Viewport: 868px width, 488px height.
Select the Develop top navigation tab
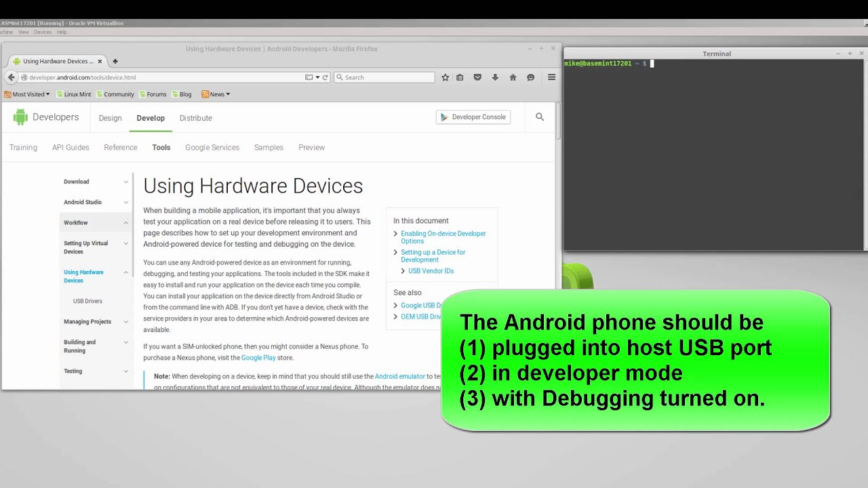[x=151, y=118]
